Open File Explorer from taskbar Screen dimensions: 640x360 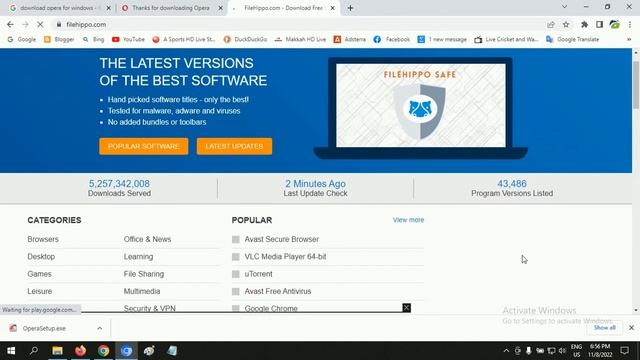coord(57,351)
